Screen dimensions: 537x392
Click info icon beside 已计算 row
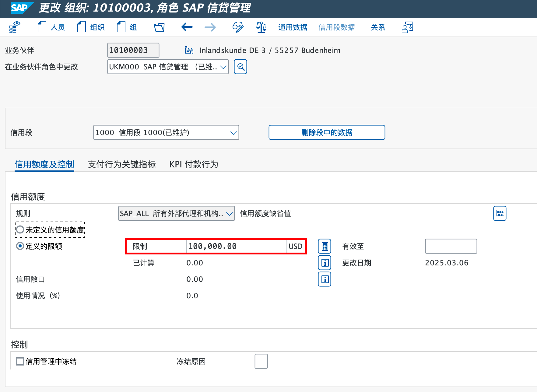pos(325,263)
